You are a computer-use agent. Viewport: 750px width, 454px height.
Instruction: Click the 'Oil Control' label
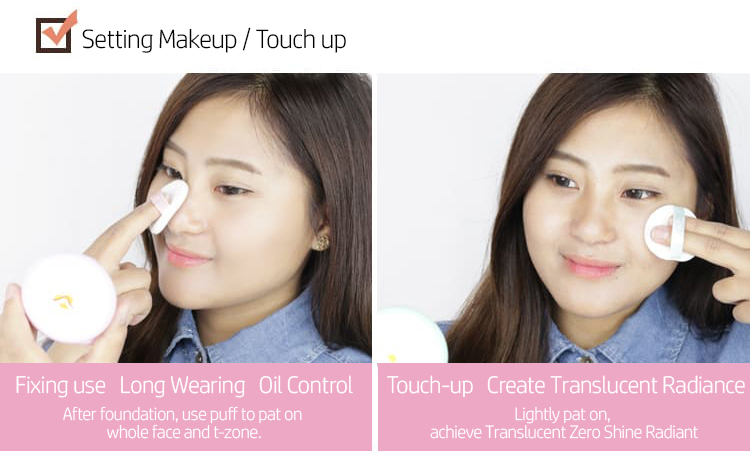pyautogui.click(x=306, y=386)
